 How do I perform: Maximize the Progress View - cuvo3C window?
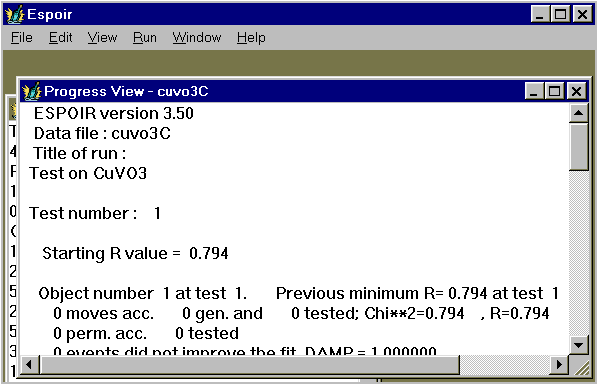[x=555, y=91]
